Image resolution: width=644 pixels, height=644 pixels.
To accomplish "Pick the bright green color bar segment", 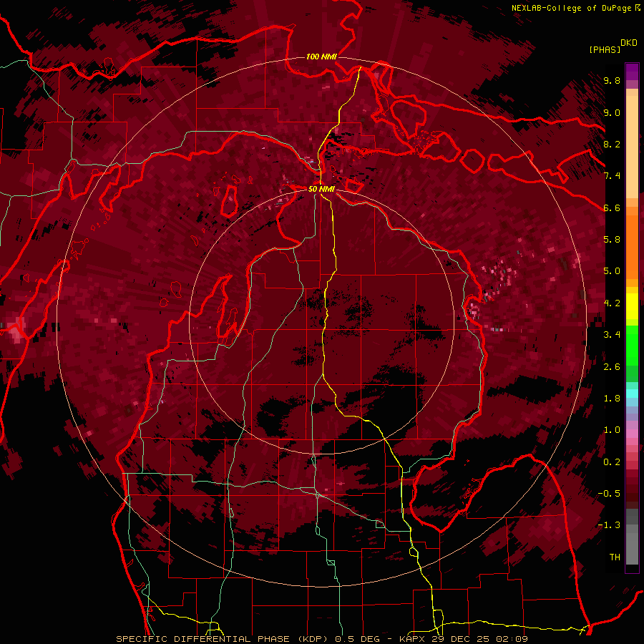I will (x=632, y=344).
